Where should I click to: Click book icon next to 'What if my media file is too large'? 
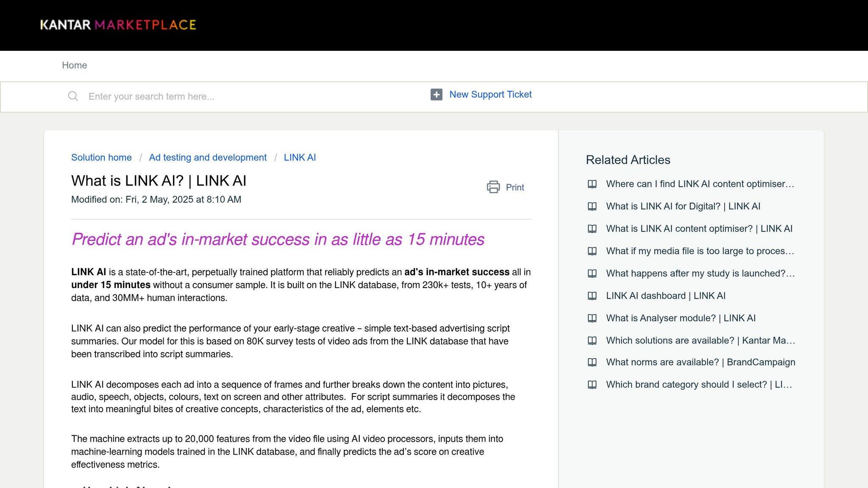(592, 251)
